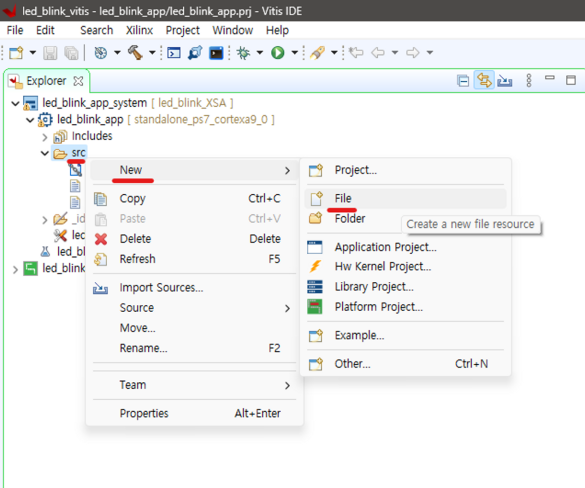Image resolution: width=585 pixels, height=488 pixels.
Task: Choose Delete in the context menu
Action: 194,239
